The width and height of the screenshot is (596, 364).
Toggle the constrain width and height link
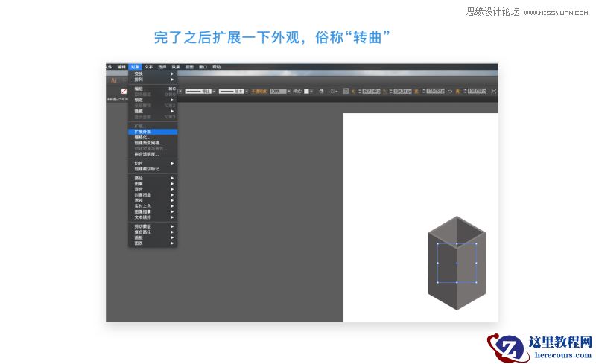pyautogui.click(x=450, y=91)
